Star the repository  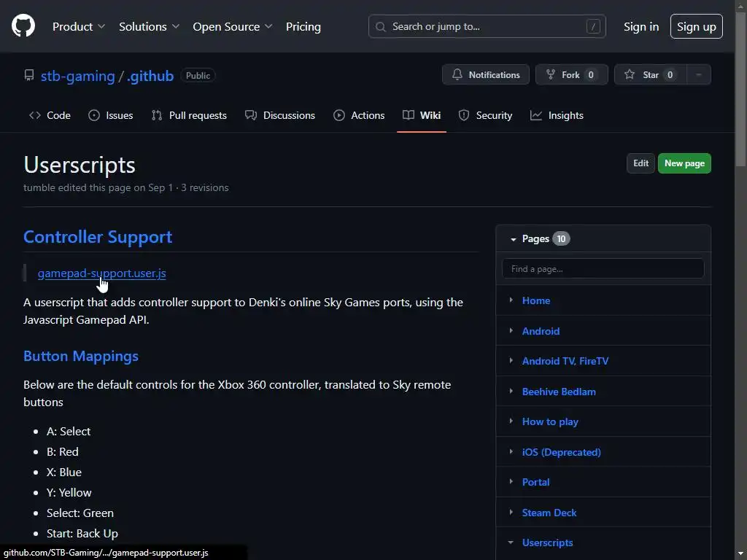pyautogui.click(x=651, y=75)
